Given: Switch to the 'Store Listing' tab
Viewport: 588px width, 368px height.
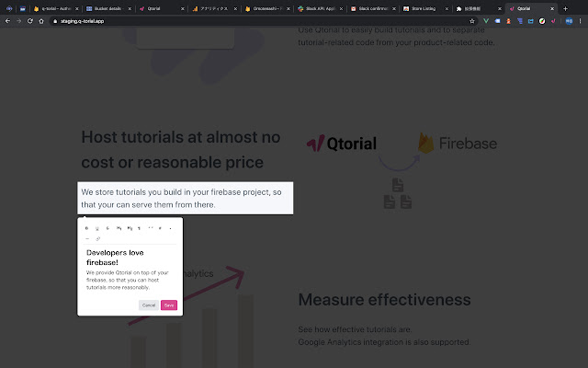Looking at the screenshot, I should click(x=425, y=8).
